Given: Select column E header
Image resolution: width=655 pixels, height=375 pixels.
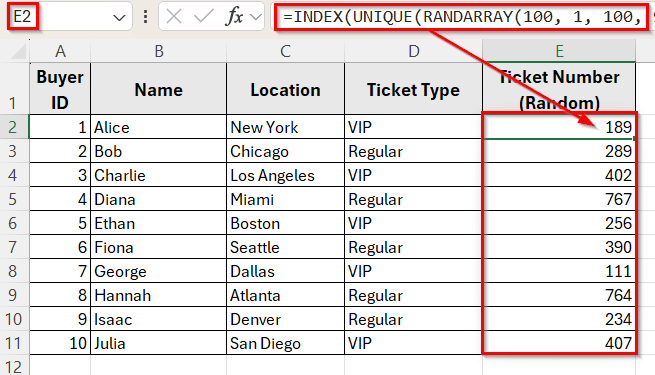Looking at the screenshot, I should (x=559, y=51).
